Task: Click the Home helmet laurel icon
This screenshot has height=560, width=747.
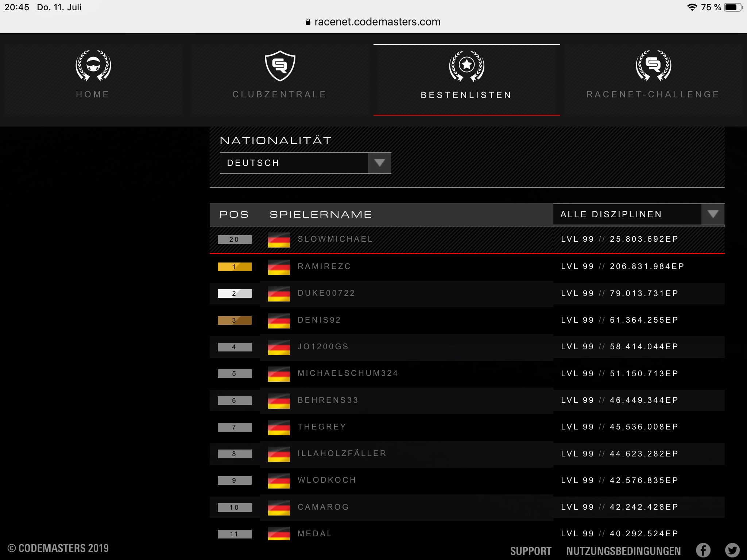Action: coord(93,66)
